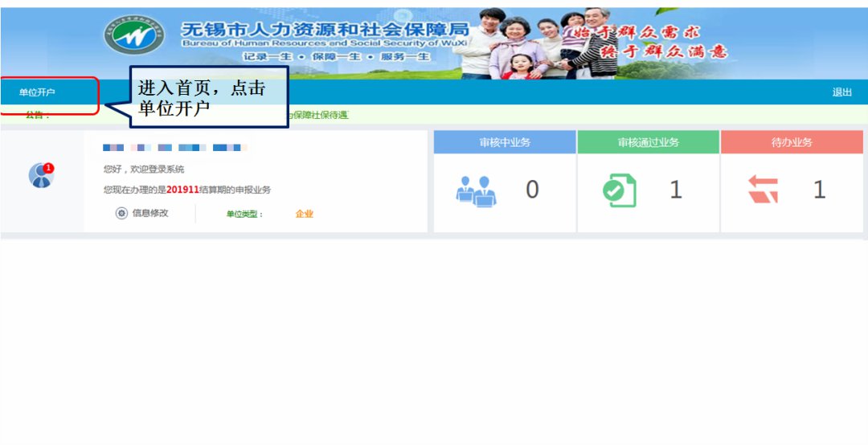Click the orange 企业 unit type value

click(x=305, y=214)
